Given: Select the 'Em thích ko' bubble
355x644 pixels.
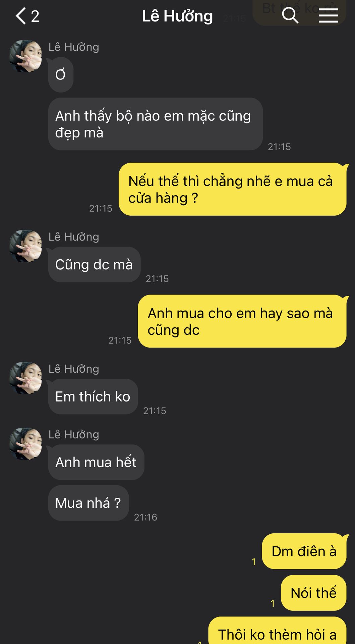Looking at the screenshot, I should (x=93, y=396).
